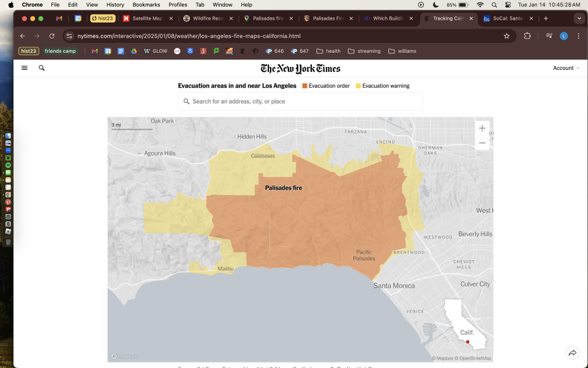This screenshot has width=588, height=368.
Task: Click the address search field on the map page
Action: (x=300, y=101)
